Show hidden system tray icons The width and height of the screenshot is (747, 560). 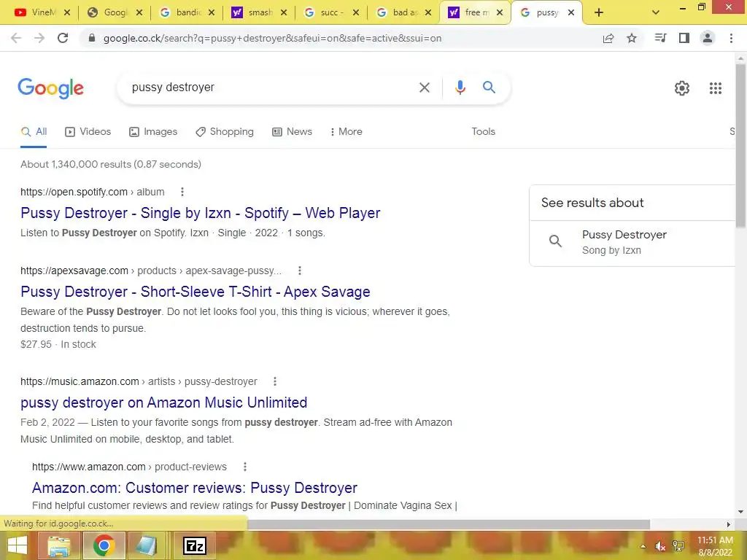[643, 546]
